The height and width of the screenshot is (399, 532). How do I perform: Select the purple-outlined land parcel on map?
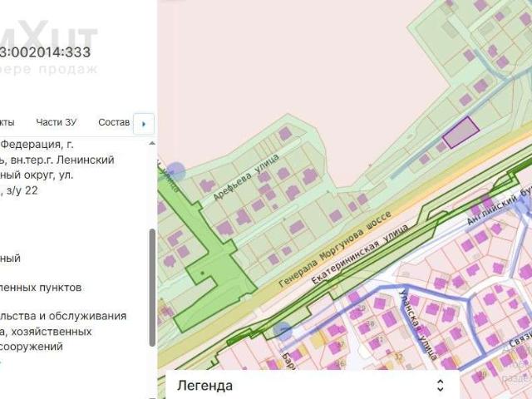coord(461,133)
